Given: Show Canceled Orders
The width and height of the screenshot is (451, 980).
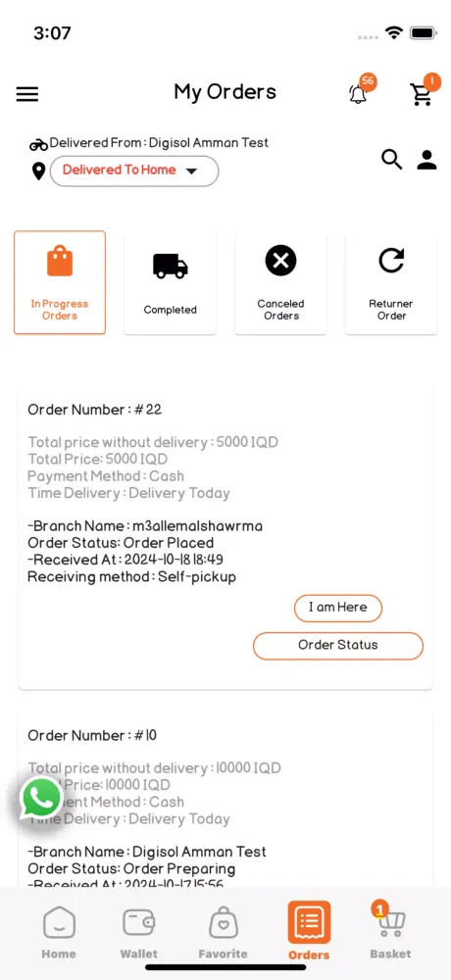Looking at the screenshot, I should coord(280,282).
